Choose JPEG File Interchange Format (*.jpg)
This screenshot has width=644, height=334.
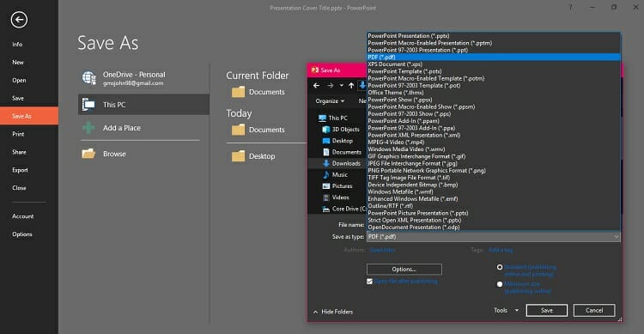[x=493, y=163]
